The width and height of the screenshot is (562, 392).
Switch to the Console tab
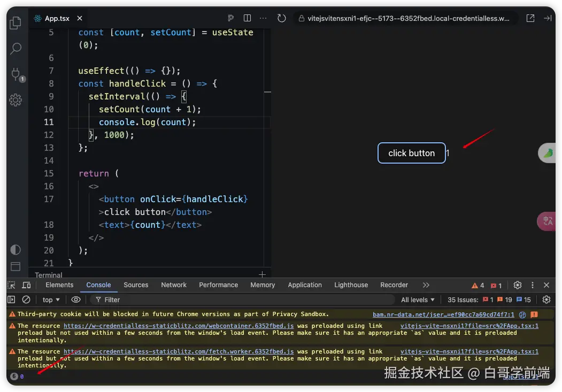pos(98,285)
